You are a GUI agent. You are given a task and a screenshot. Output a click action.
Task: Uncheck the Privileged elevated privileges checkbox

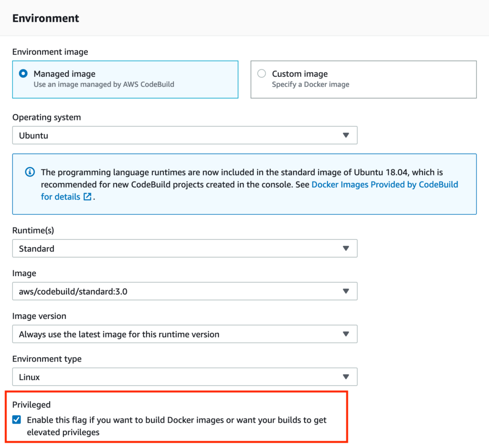tap(17, 420)
